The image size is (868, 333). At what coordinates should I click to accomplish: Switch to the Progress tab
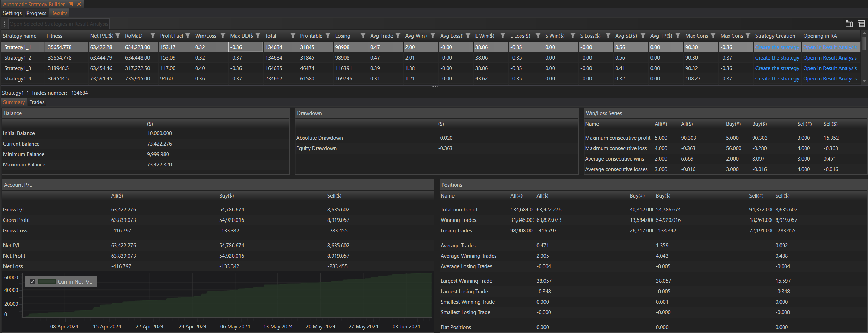(36, 13)
